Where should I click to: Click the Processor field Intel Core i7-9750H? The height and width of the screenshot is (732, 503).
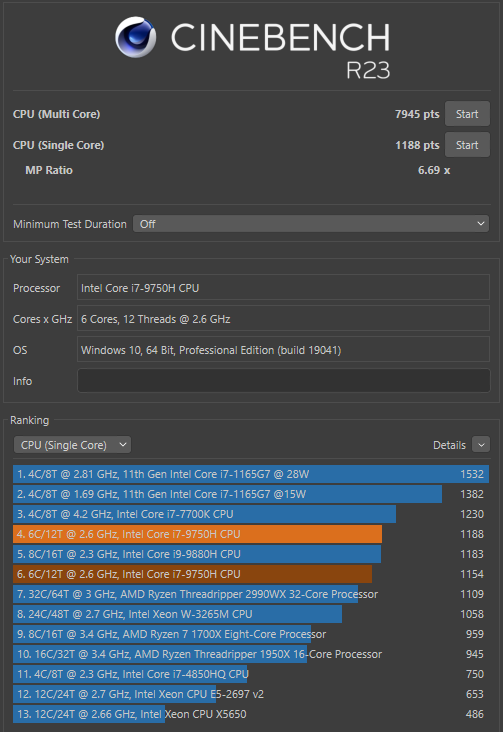point(283,288)
